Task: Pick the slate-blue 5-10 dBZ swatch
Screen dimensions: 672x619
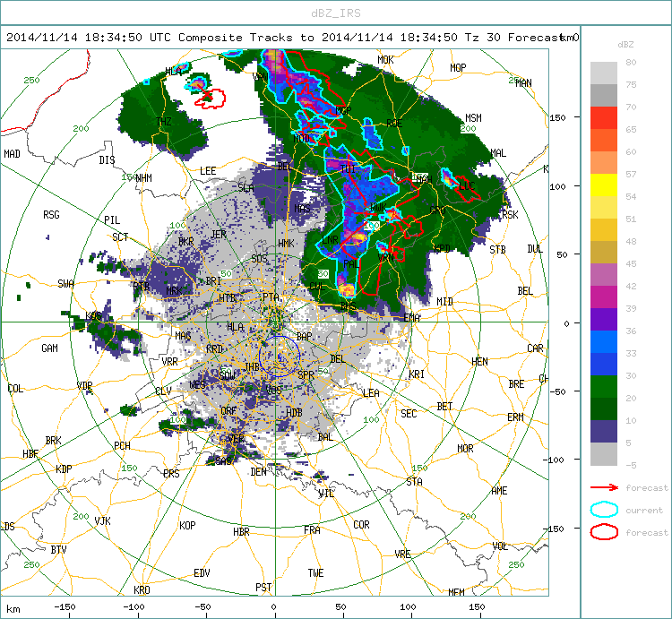Action: tap(603, 432)
